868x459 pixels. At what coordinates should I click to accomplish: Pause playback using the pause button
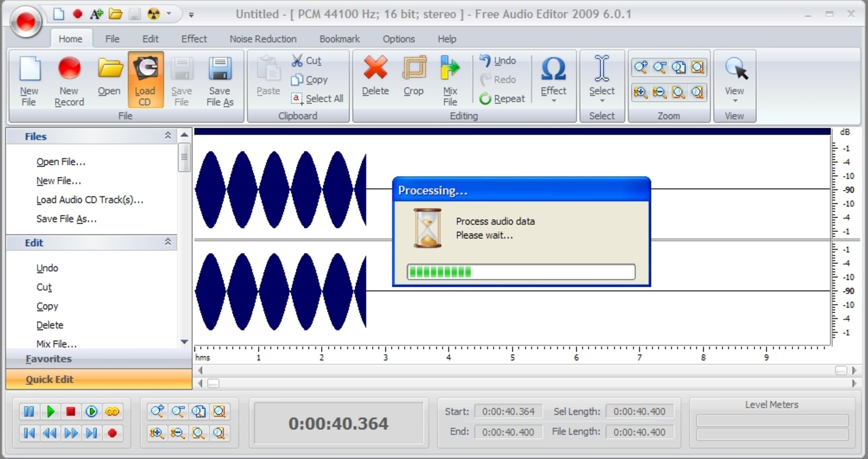tap(29, 411)
